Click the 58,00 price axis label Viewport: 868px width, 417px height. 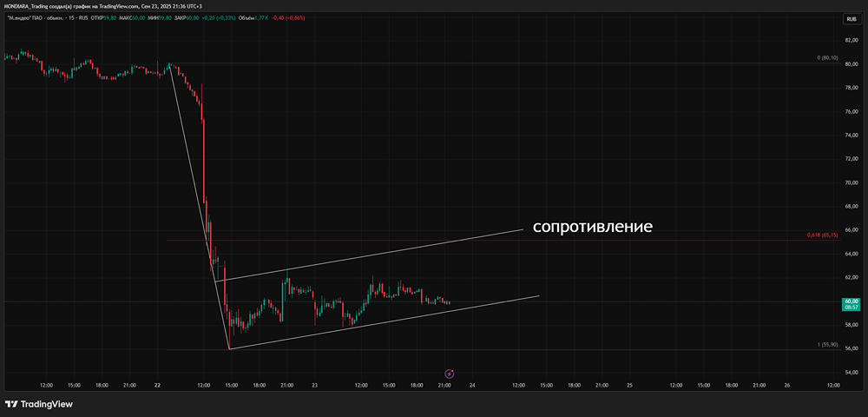851,325
